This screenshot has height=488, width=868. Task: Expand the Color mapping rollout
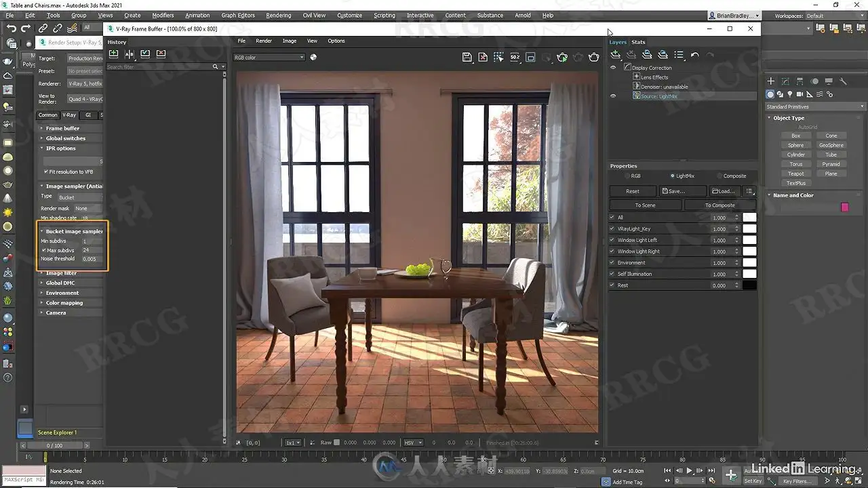coord(64,303)
